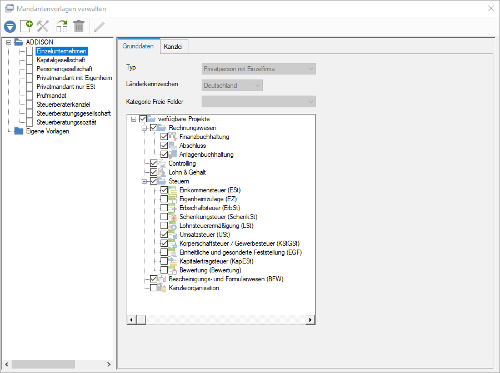Select Privatmandant nur ESt template
500x373 pixels.
[x=66, y=87]
